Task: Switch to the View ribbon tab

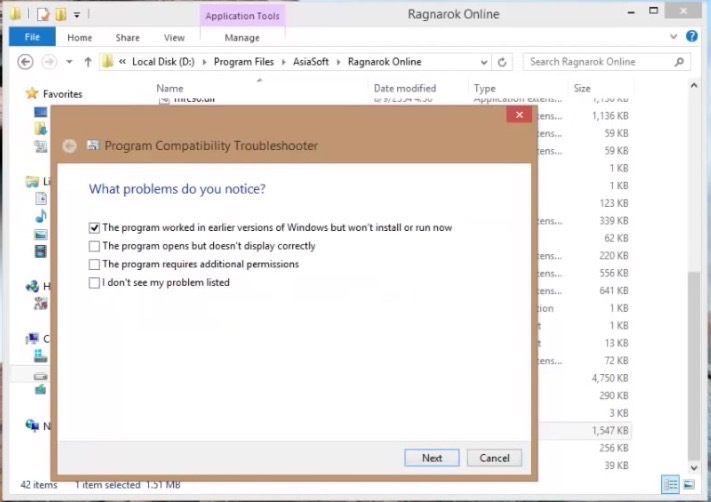Action: tap(174, 38)
